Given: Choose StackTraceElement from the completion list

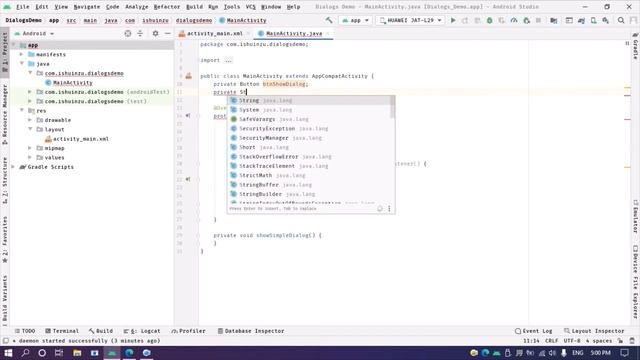Looking at the screenshot, I should coord(309,166).
